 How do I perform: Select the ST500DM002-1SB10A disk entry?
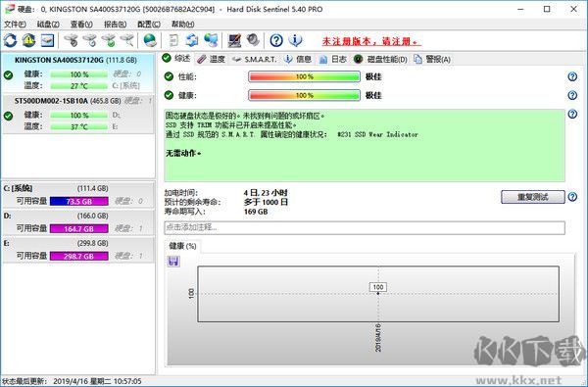click(x=78, y=114)
